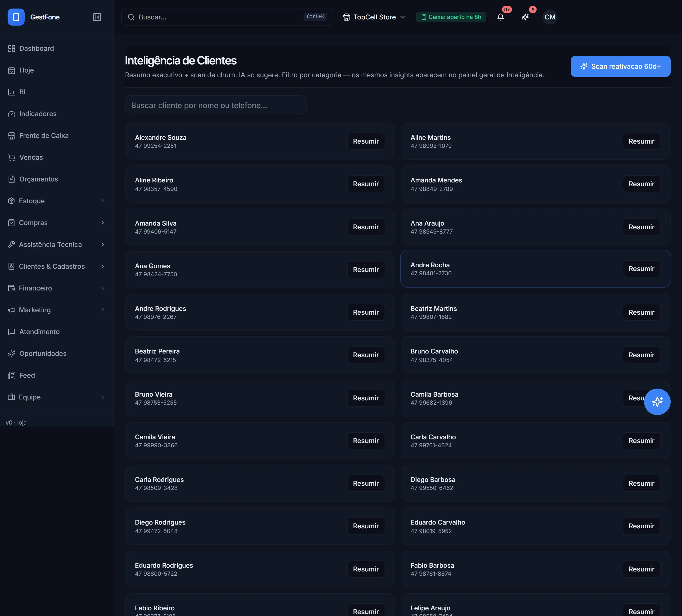Click Resumir for Amanda Silva
682x616 pixels.
pos(366,227)
